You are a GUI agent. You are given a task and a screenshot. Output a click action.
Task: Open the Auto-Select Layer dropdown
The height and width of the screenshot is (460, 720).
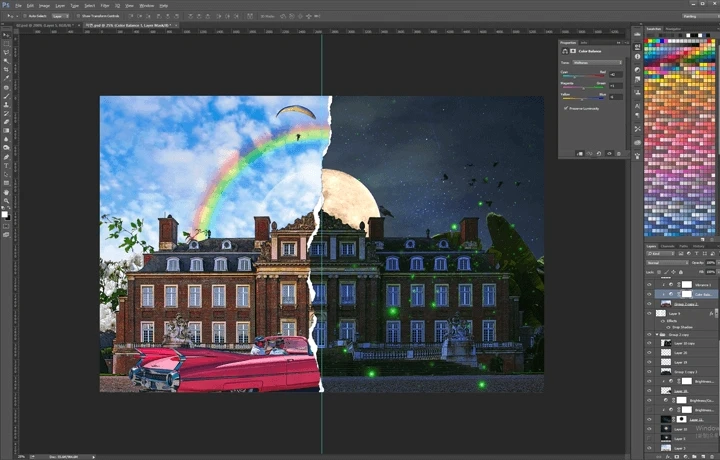coord(60,16)
